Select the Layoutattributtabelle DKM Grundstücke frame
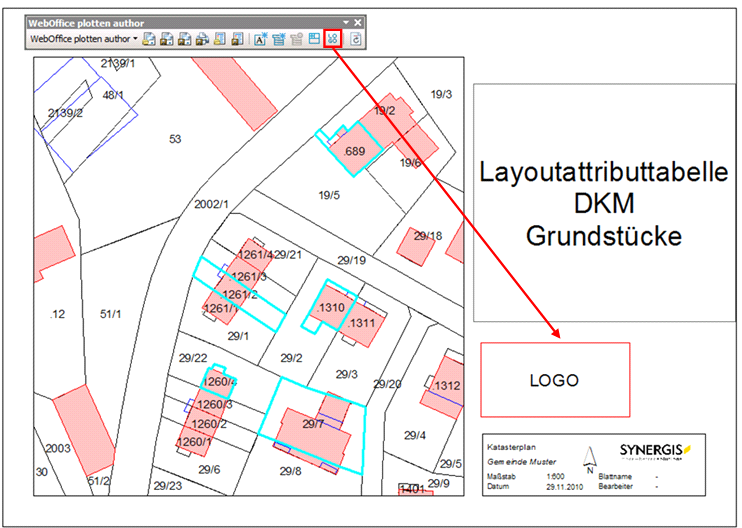The image size is (742, 528). pos(602,203)
